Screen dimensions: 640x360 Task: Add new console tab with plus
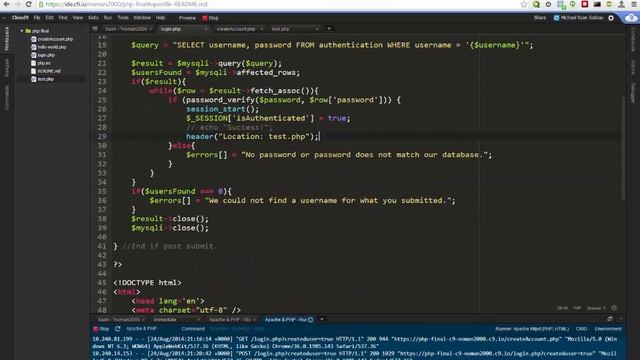(322, 319)
